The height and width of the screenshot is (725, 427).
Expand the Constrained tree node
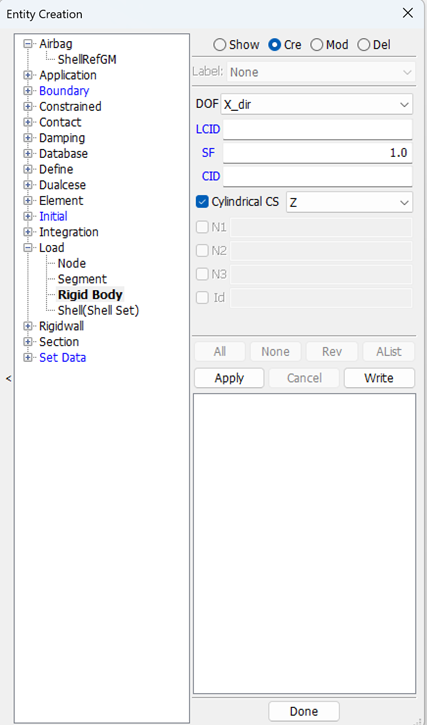coord(28,107)
